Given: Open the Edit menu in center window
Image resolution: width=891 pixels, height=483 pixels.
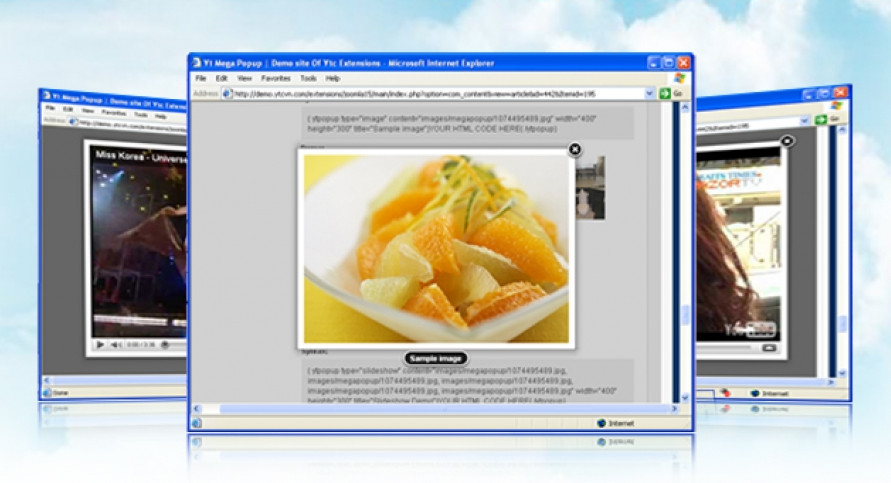Looking at the screenshot, I should pyautogui.click(x=222, y=78).
